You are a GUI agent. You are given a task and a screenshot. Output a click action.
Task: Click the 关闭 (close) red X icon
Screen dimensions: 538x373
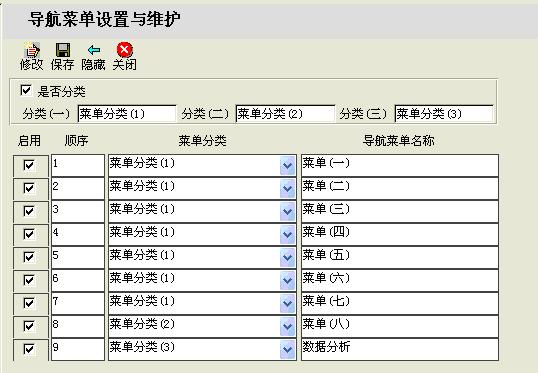tap(125, 50)
